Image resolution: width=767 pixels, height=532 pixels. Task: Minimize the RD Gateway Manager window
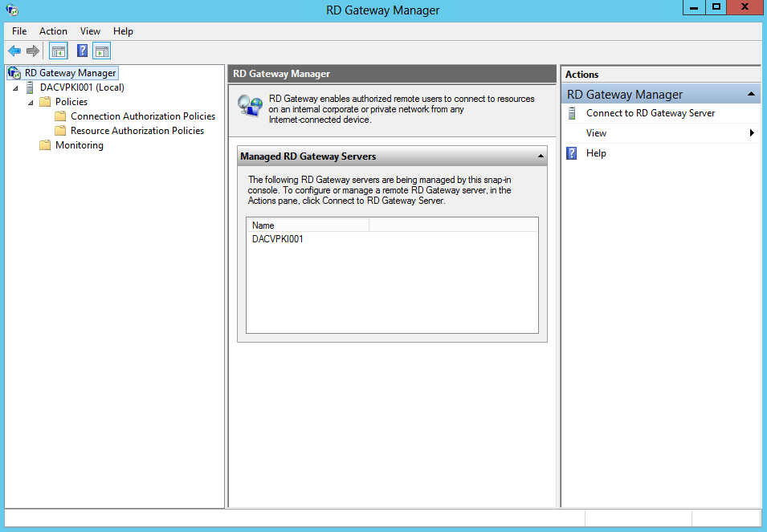pos(694,7)
